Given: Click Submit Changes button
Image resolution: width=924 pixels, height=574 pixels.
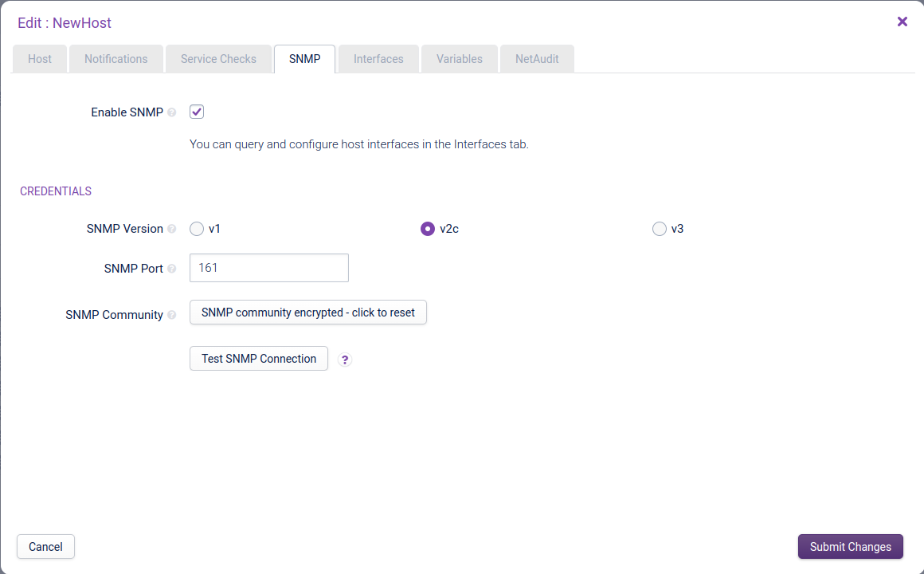Looking at the screenshot, I should click(850, 547).
